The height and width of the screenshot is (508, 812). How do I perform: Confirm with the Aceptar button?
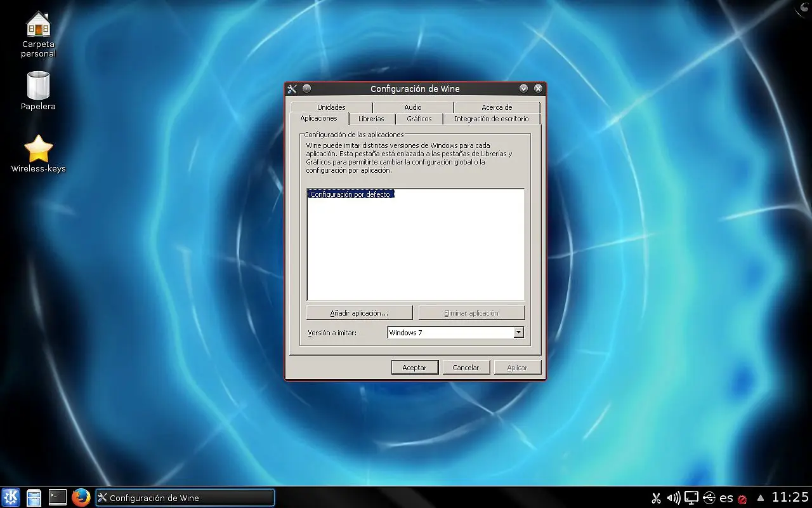pyautogui.click(x=414, y=368)
